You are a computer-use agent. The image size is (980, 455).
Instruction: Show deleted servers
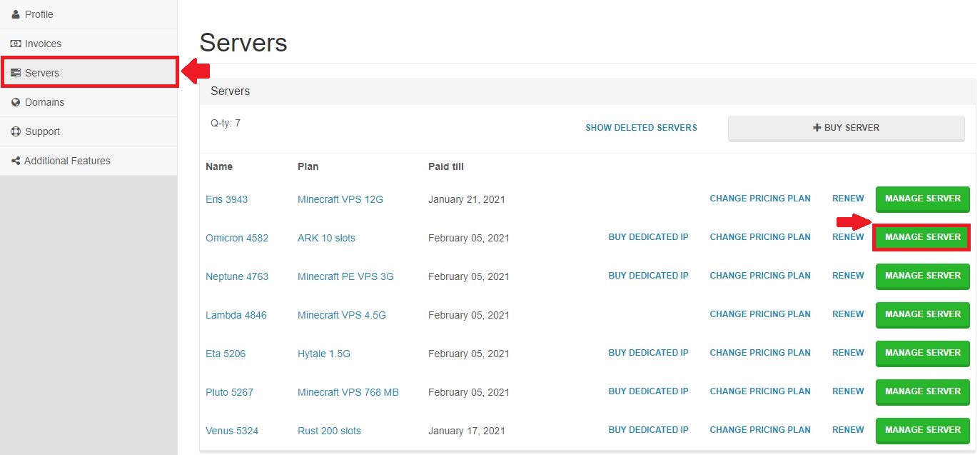[x=641, y=127]
